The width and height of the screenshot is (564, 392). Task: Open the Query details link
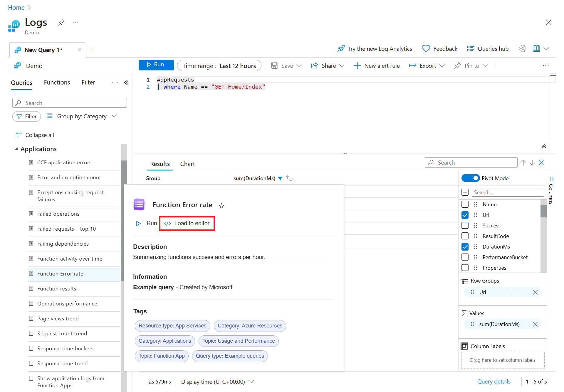coord(493,381)
